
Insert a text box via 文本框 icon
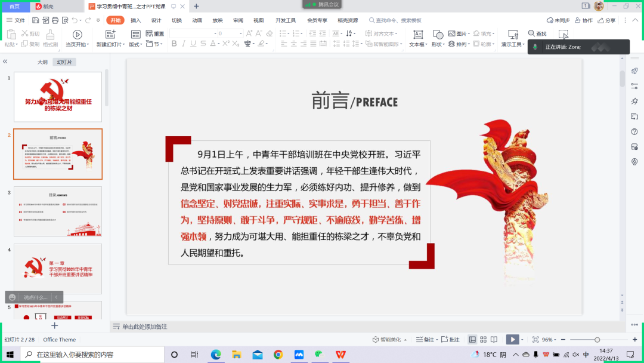coord(418,35)
